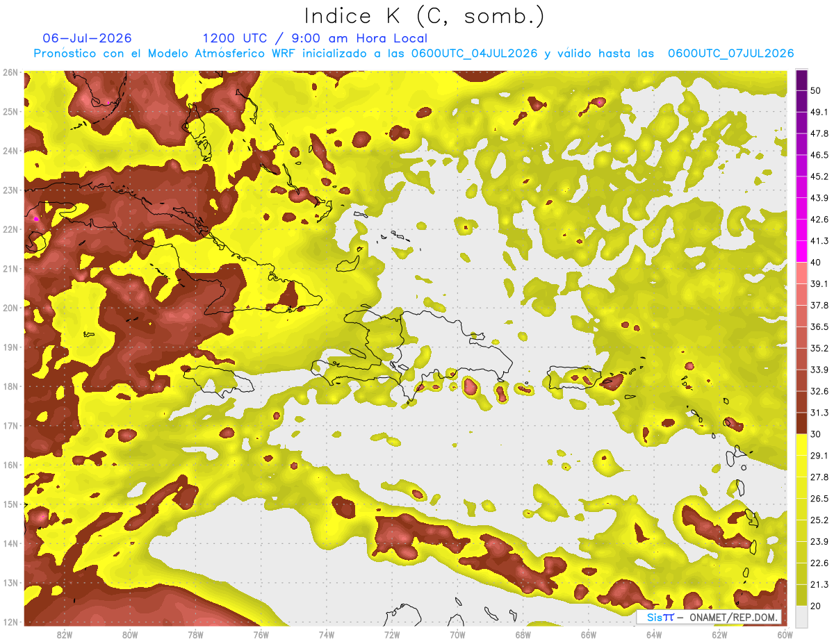Click the colorbar value "42.6"
This screenshot has height=644, width=834.
point(819,220)
